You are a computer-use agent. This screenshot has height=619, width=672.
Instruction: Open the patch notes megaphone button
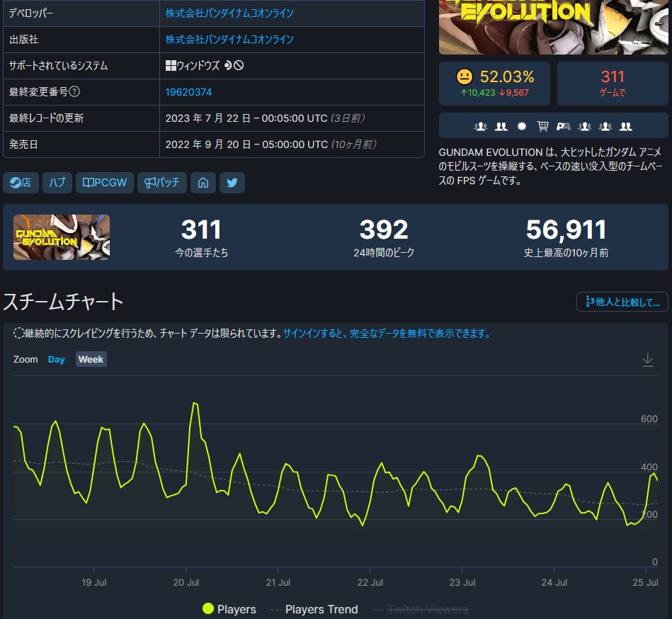[x=162, y=183]
